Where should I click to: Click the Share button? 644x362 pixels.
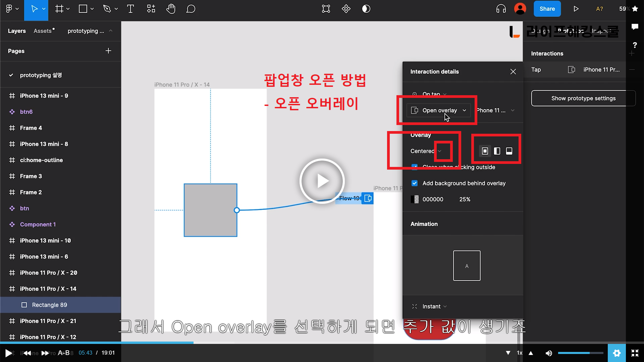547,9
